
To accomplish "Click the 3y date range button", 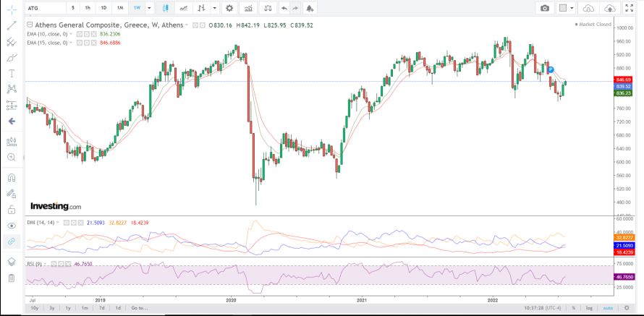I will 52,308.
